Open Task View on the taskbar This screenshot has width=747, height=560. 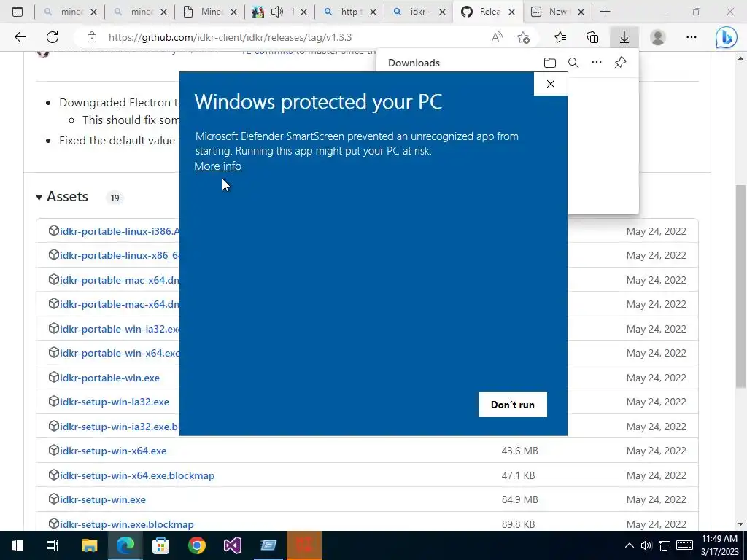(53, 545)
